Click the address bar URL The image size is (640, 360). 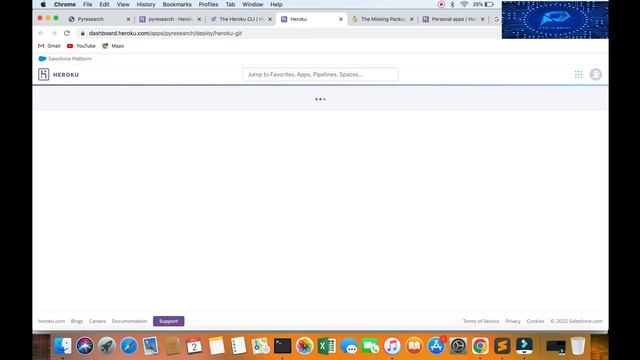tap(165, 33)
